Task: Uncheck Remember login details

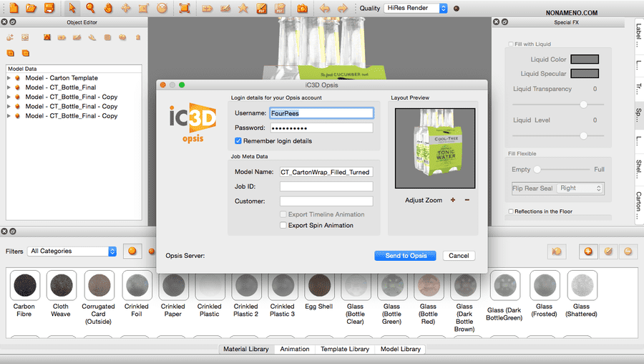Action: click(x=238, y=141)
